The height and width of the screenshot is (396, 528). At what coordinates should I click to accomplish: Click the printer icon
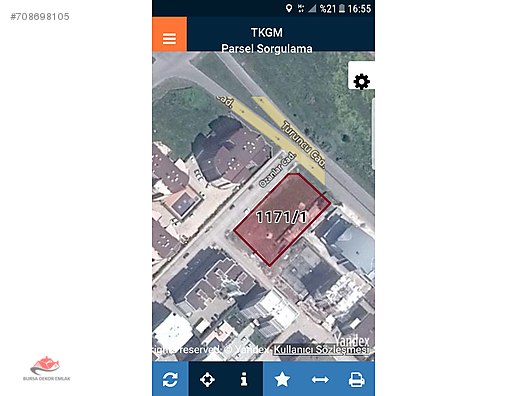pyautogui.click(x=357, y=380)
